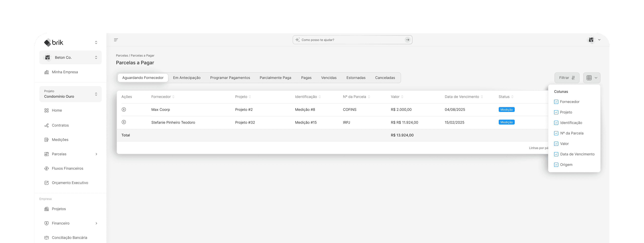Viewport: 644px width, 243px height.
Task: Select the Vencidas tab
Action: 329,78
